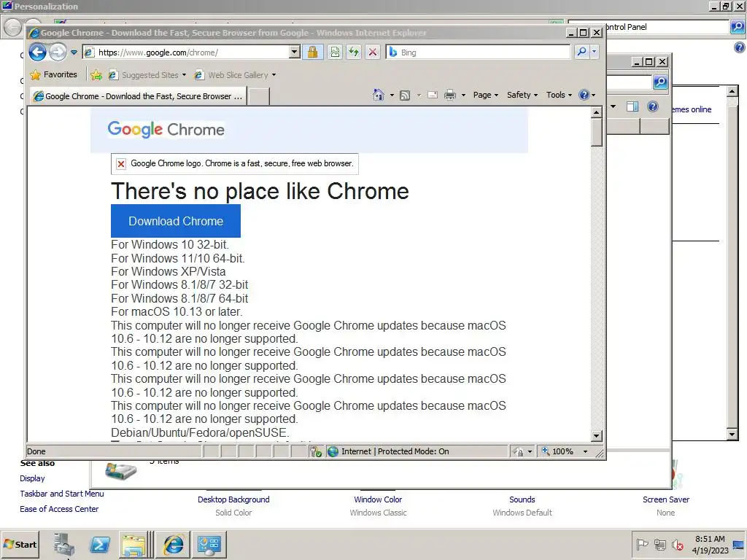747x560 pixels.
Task: Click the Home icon in the command bar
Action: point(379,95)
